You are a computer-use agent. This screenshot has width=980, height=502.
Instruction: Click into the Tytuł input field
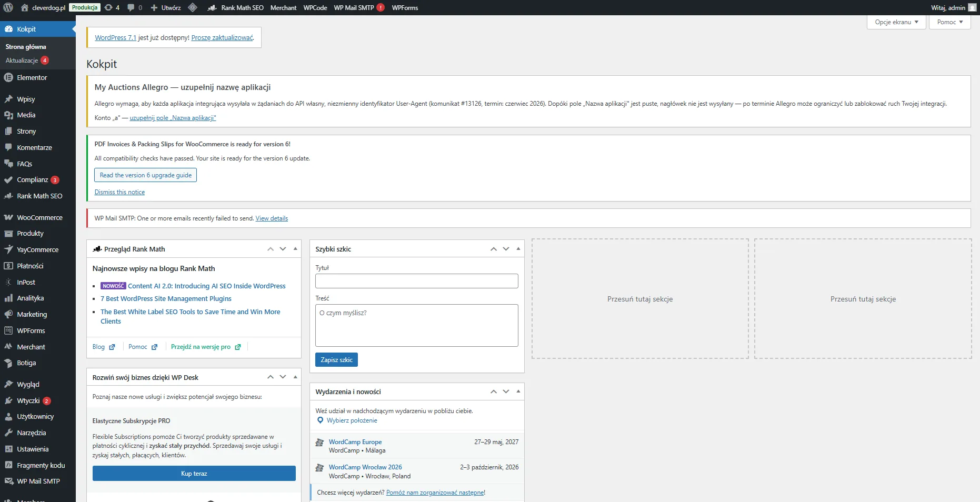point(417,281)
